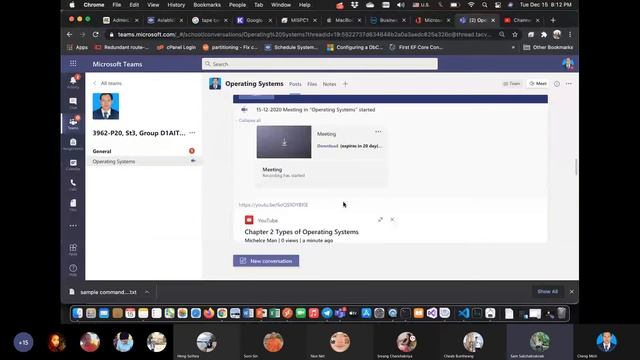Go back to All teams

click(x=108, y=83)
